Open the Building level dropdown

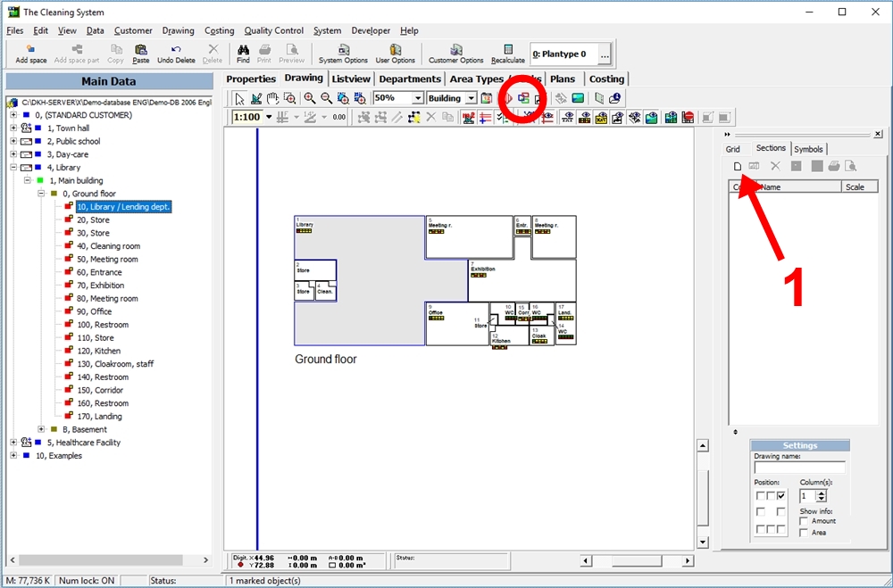coord(471,98)
